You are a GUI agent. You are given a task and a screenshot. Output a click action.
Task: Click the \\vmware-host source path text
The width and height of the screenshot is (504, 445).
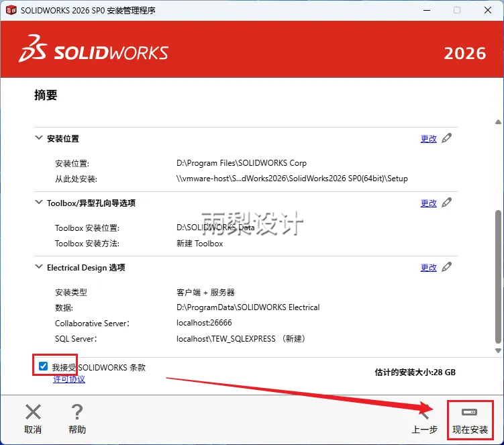point(292,179)
